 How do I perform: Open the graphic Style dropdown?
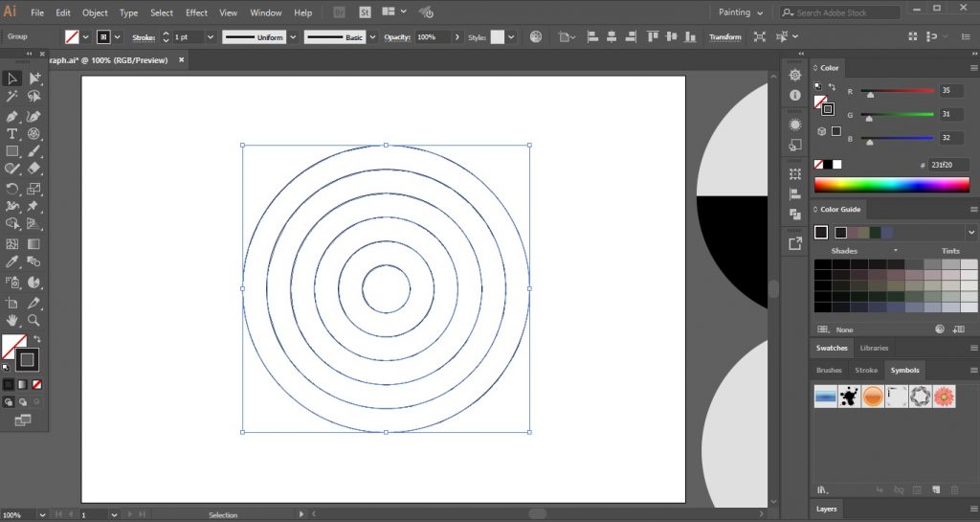coord(511,37)
